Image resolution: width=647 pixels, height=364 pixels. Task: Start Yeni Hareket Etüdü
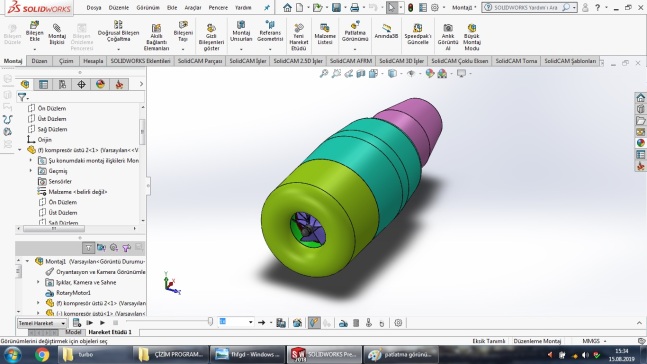[x=299, y=37]
